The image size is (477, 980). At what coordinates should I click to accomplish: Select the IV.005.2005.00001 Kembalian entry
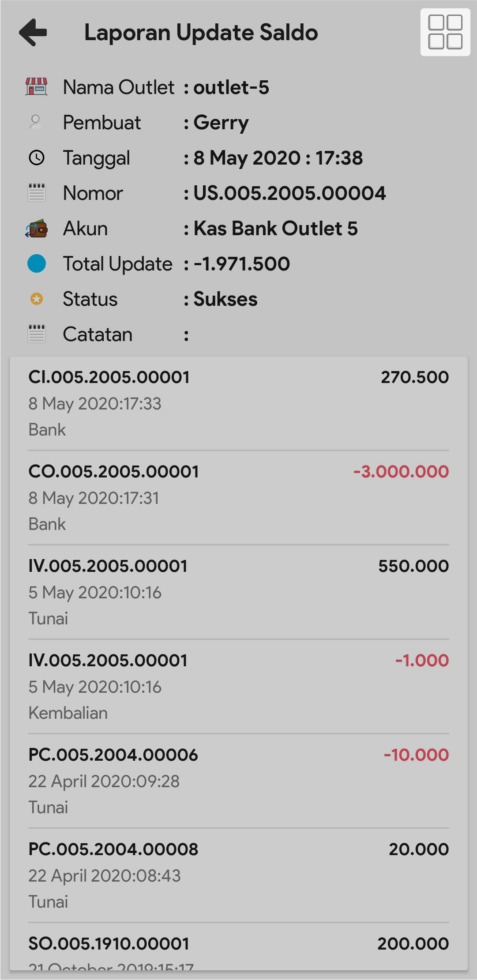tap(238, 686)
